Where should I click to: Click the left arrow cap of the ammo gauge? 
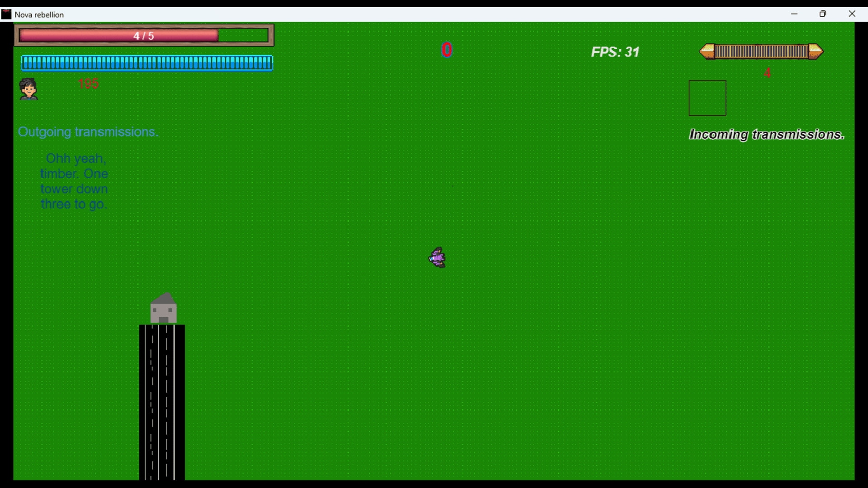point(707,52)
